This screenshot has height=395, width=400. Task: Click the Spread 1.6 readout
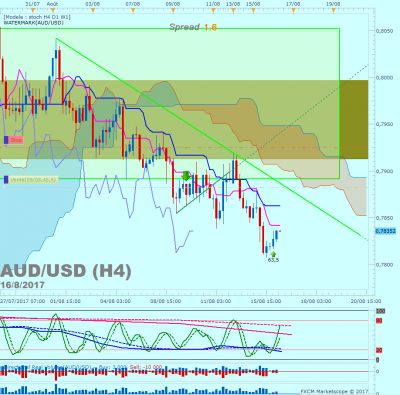tap(193, 27)
